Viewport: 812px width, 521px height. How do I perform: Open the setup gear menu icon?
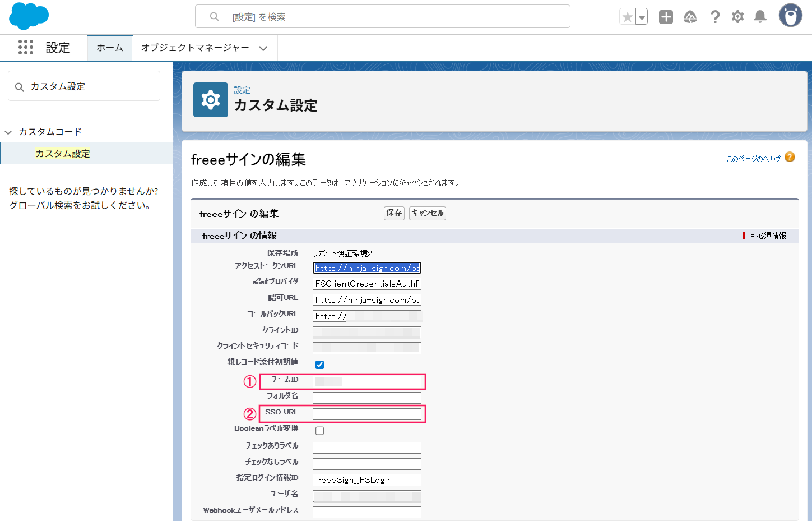(x=737, y=17)
